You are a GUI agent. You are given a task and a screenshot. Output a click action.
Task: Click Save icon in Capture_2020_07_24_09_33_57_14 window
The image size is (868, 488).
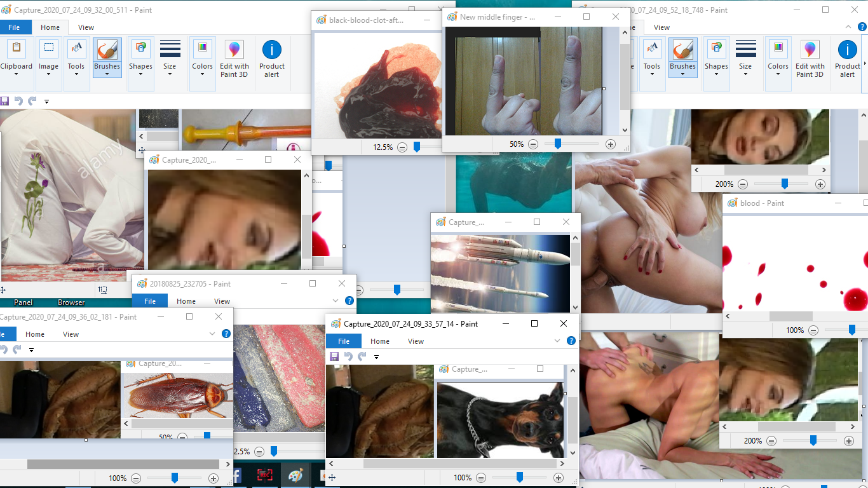pyautogui.click(x=334, y=357)
